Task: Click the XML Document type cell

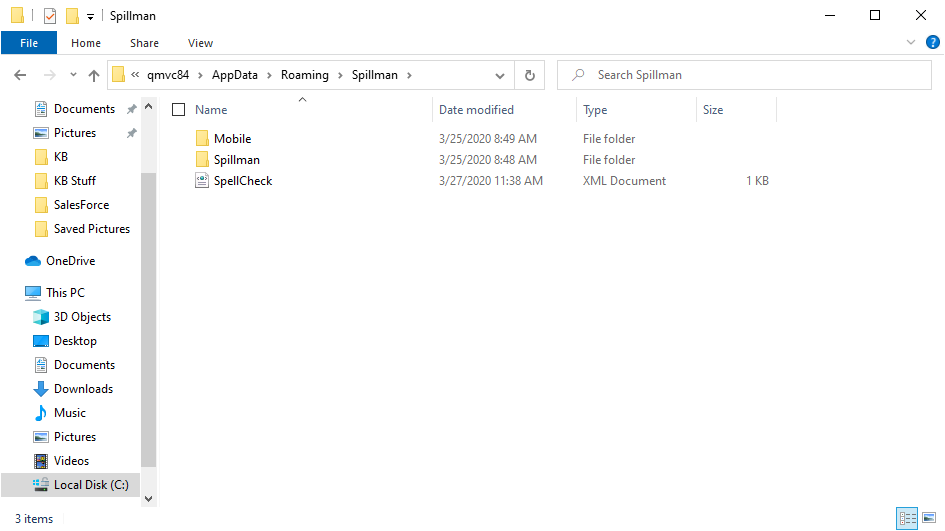Action: point(624,181)
